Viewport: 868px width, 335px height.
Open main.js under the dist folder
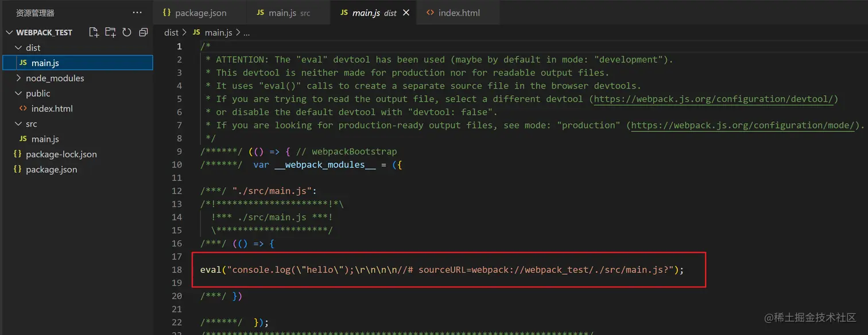[x=77, y=63]
